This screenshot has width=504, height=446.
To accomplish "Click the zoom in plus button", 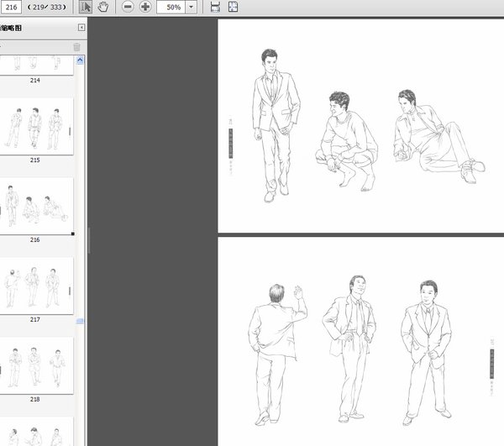I will pos(145,7).
